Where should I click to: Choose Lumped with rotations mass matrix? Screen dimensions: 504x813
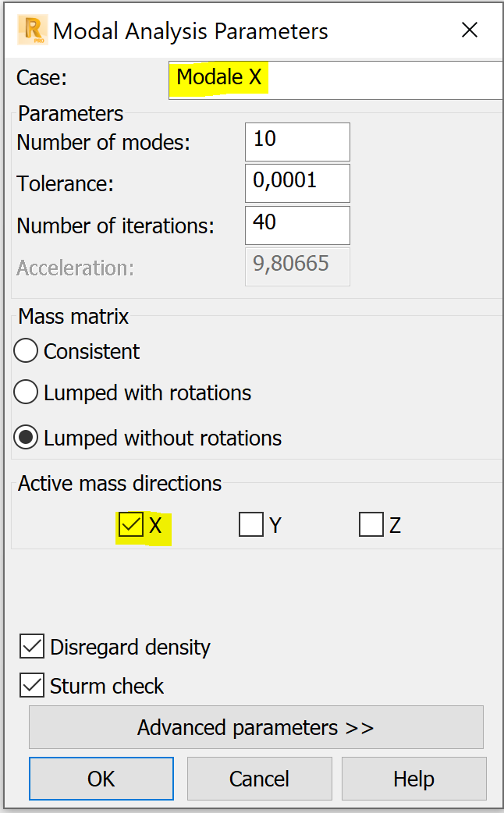[x=26, y=392]
